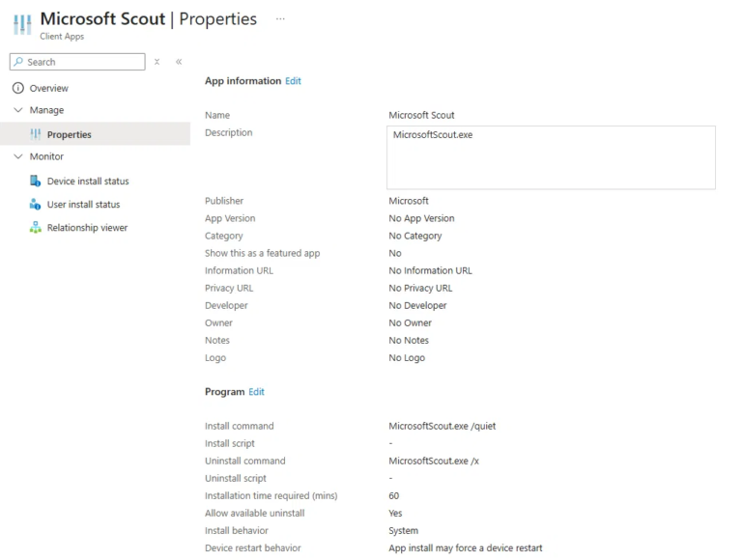The height and width of the screenshot is (560, 742).
Task: Click the No Notes value
Action: pyautogui.click(x=409, y=340)
